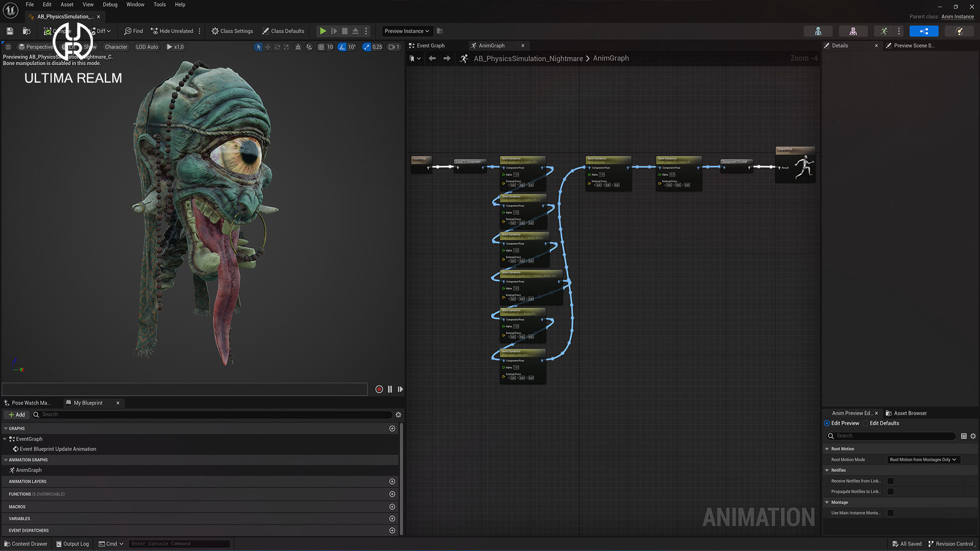This screenshot has height=551, width=980.
Task: Open the Asset menu
Action: coord(67,5)
